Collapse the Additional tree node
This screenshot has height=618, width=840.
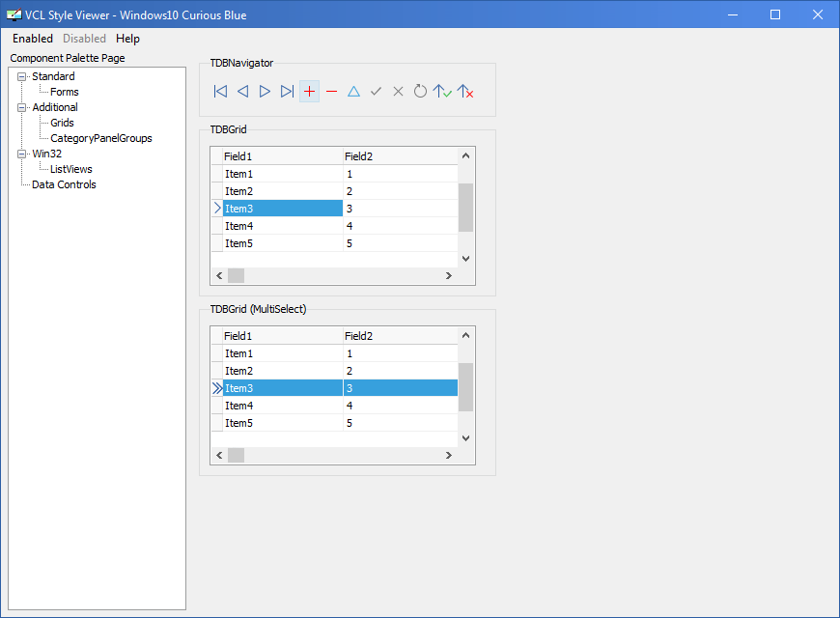point(21,108)
